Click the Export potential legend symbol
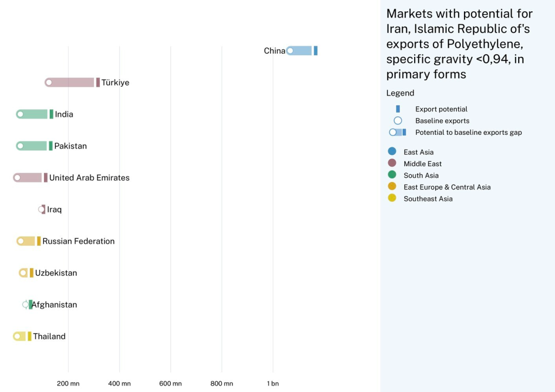This screenshot has height=392, width=555. pos(398,109)
